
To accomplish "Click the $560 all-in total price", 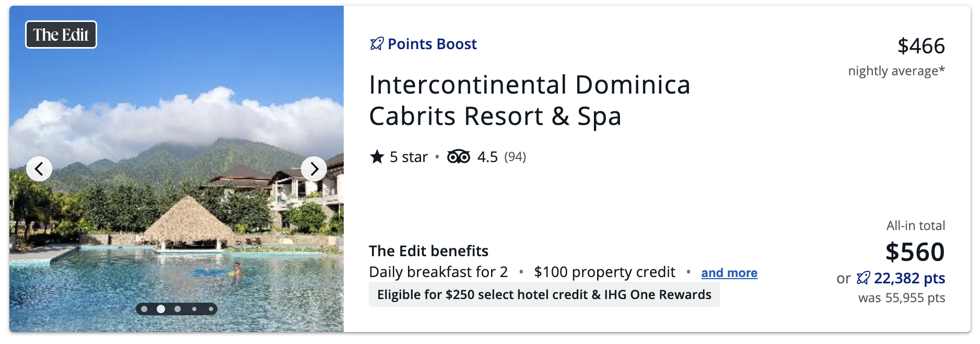I will [x=915, y=252].
